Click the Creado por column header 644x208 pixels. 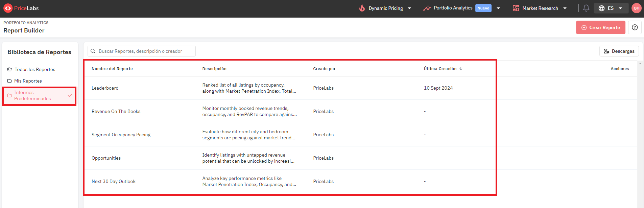coord(324,69)
